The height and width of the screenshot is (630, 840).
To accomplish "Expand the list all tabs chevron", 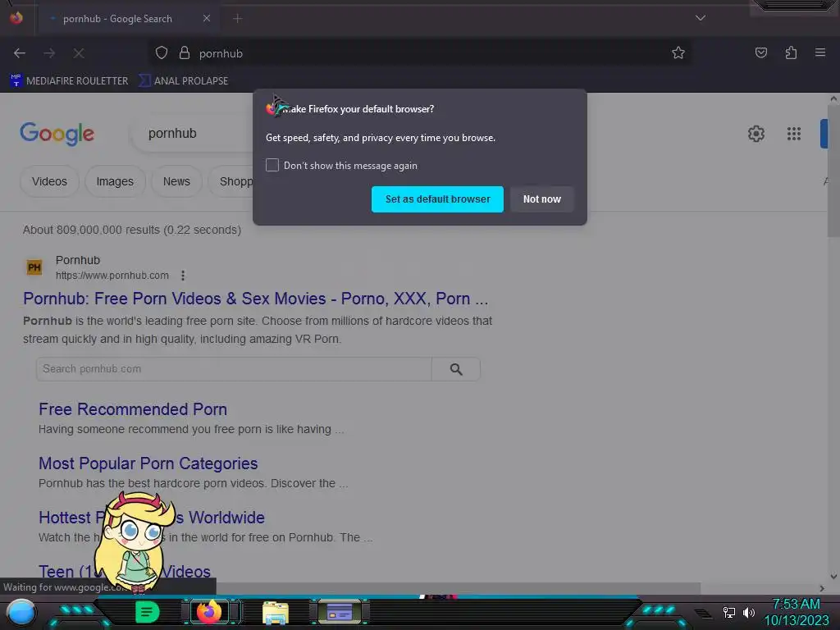I will [x=701, y=18].
